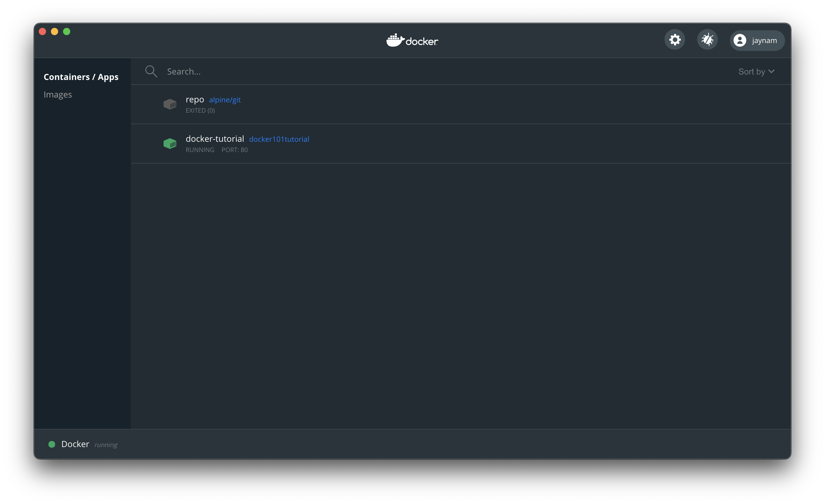The image size is (825, 504).
Task: Open the jaynam account menu
Action: pos(764,41)
